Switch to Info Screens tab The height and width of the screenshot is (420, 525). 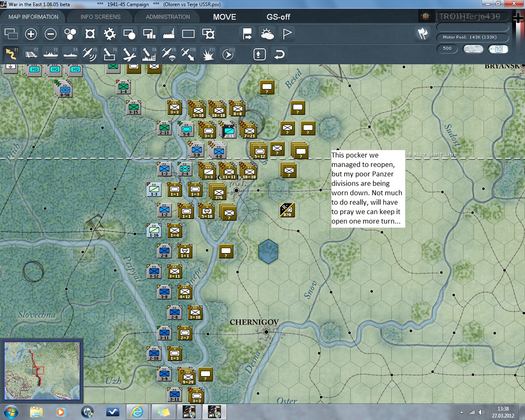pos(100,17)
